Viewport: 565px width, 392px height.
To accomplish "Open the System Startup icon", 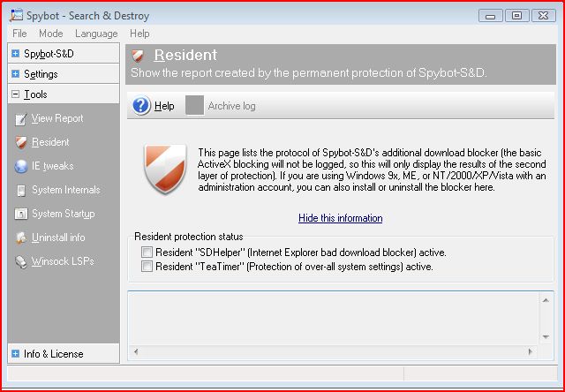I will click(x=21, y=214).
